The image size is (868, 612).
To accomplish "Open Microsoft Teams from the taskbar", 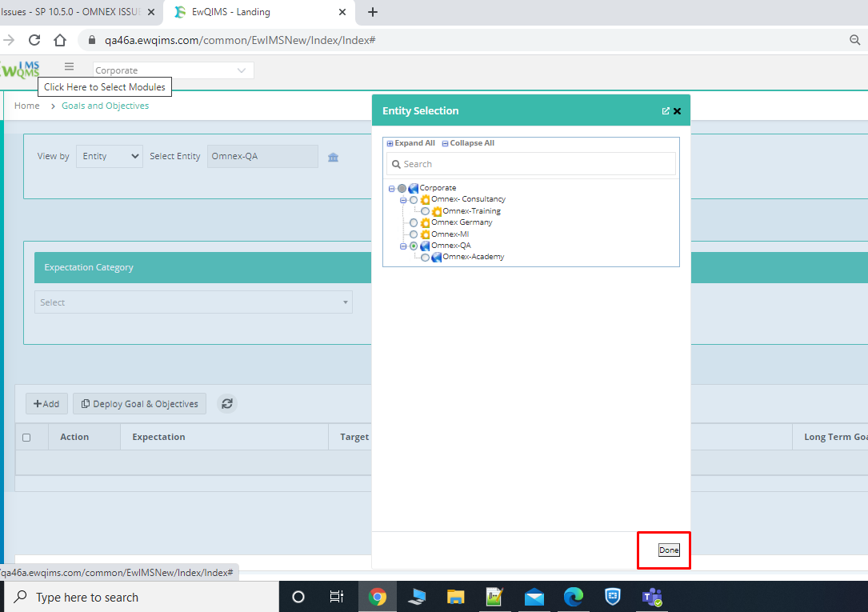I will (652, 597).
